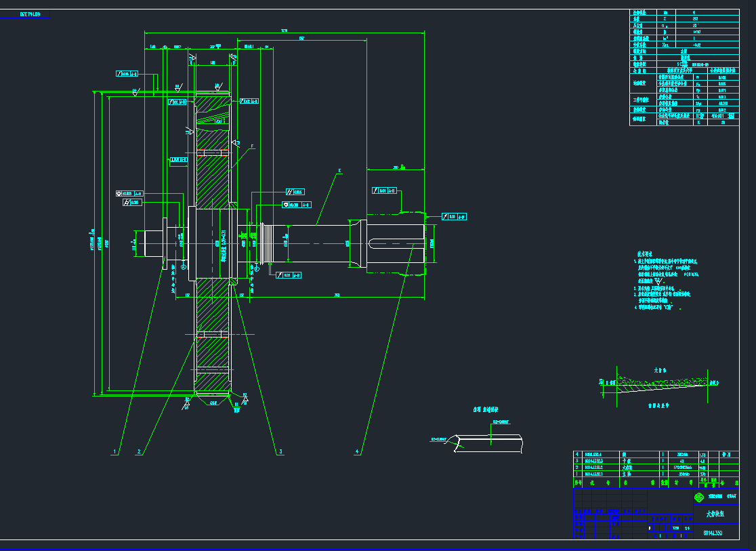Select the leader label E above the shaft
Image resolution: width=756 pixels, height=551 pixels.
(339, 171)
